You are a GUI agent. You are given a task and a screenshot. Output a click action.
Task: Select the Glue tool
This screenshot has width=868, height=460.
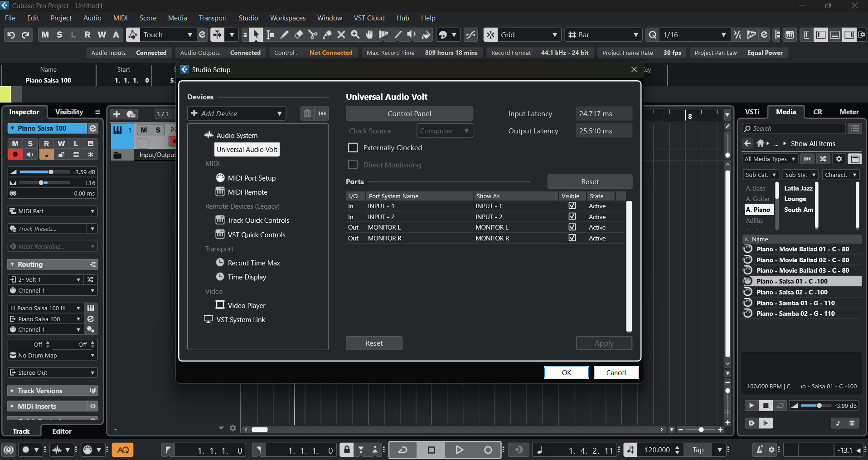coord(327,35)
